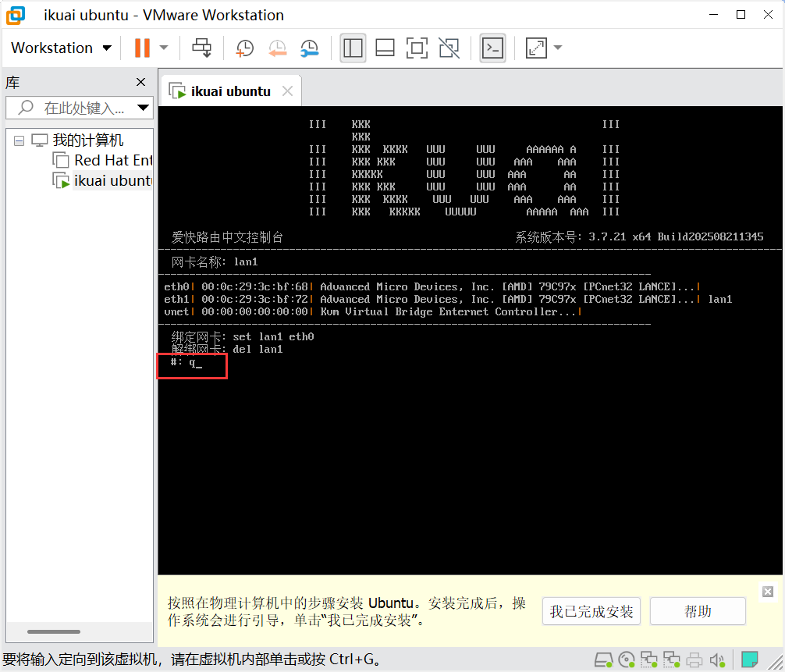Open the Workstation menu

pyautogui.click(x=61, y=48)
